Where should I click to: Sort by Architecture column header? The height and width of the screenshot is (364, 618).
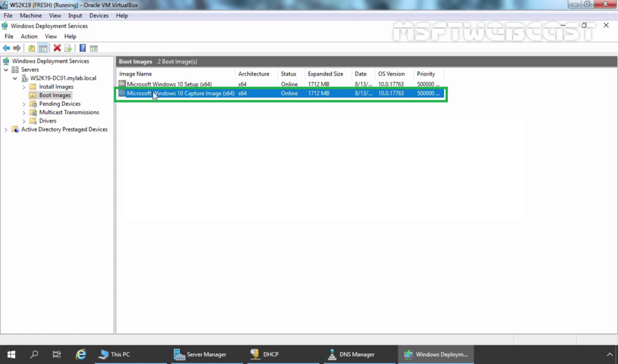point(256,74)
